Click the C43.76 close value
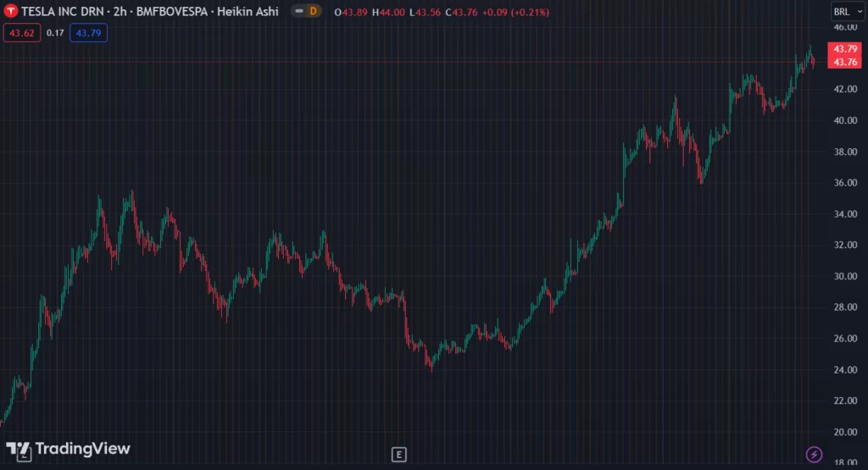Screen dimensions: 868x470 (x=461, y=12)
